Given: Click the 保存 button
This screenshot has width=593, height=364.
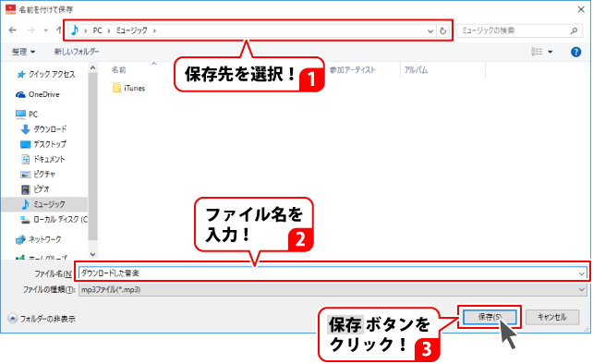Looking at the screenshot, I should [490, 317].
